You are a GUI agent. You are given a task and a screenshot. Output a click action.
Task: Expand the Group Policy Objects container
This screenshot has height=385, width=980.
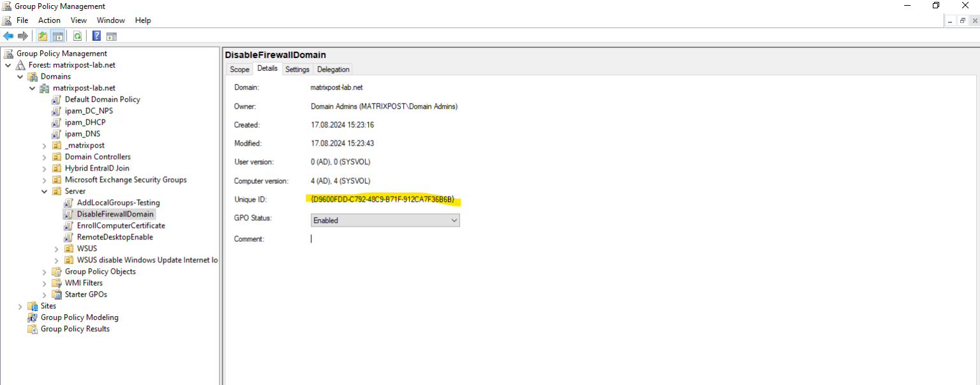(x=45, y=272)
